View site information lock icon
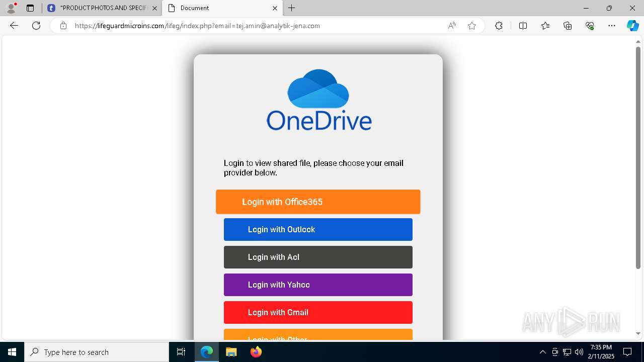The width and height of the screenshot is (644, 362). 63,26
